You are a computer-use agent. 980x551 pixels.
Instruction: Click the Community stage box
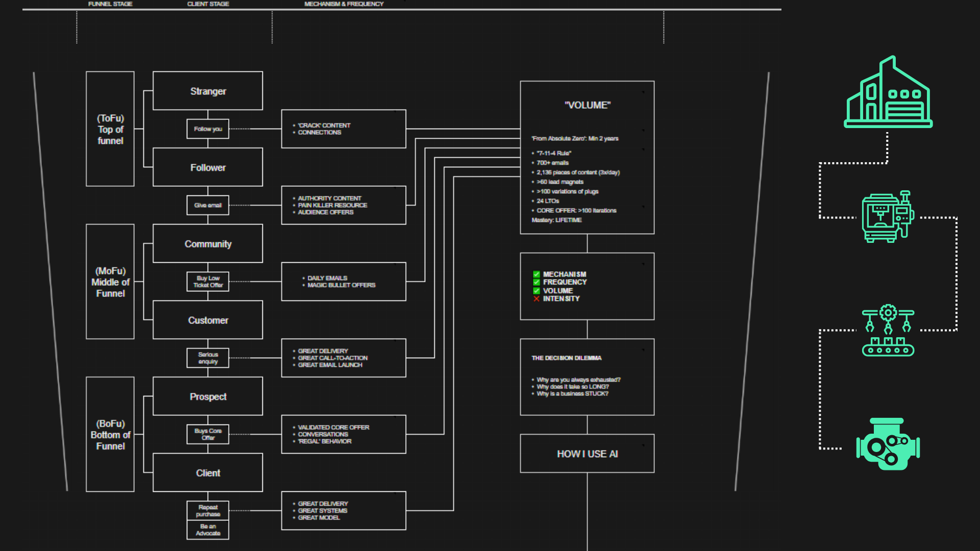(x=208, y=244)
